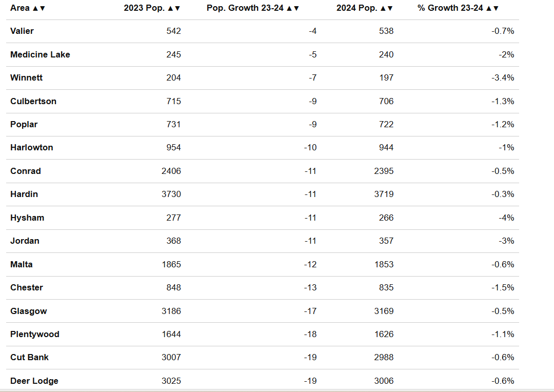The height and width of the screenshot is (392, 554).
Task: Click the Winnett row label
Action: [26, 78]
